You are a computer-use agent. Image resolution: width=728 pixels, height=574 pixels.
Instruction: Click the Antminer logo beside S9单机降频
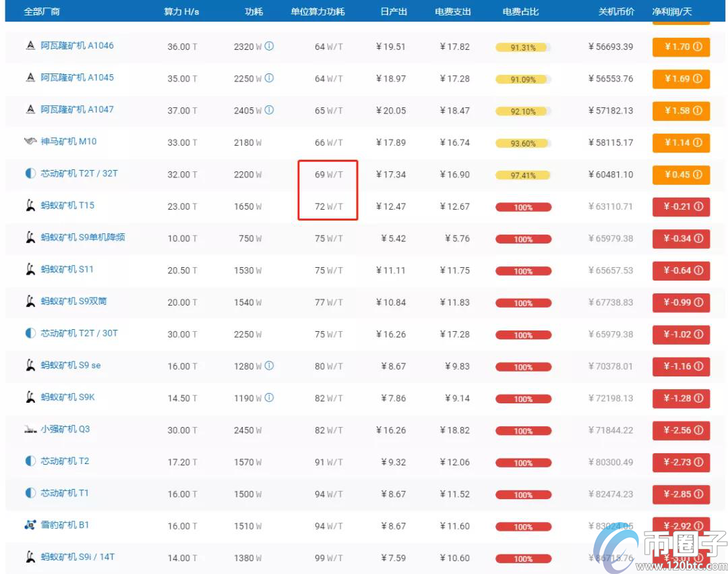(30, 237)
